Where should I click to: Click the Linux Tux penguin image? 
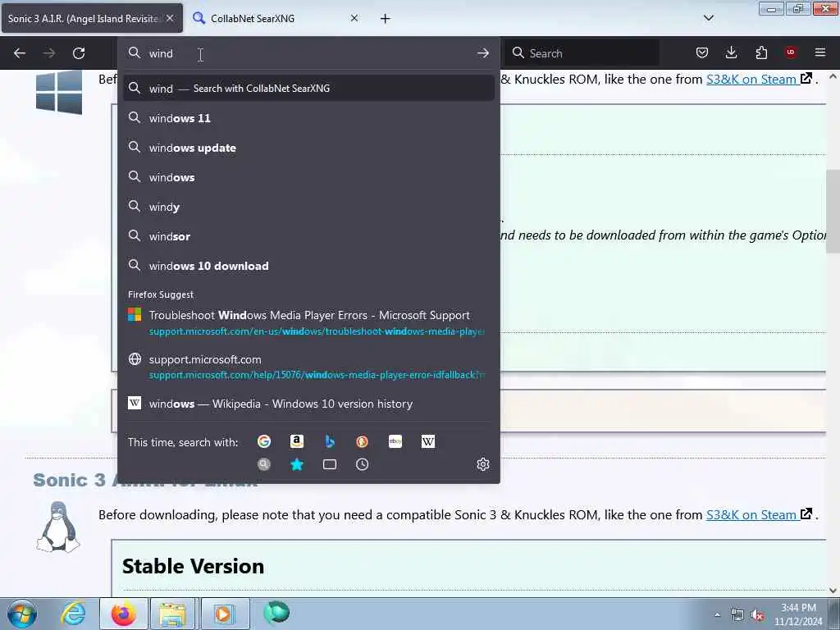[58, 527]
